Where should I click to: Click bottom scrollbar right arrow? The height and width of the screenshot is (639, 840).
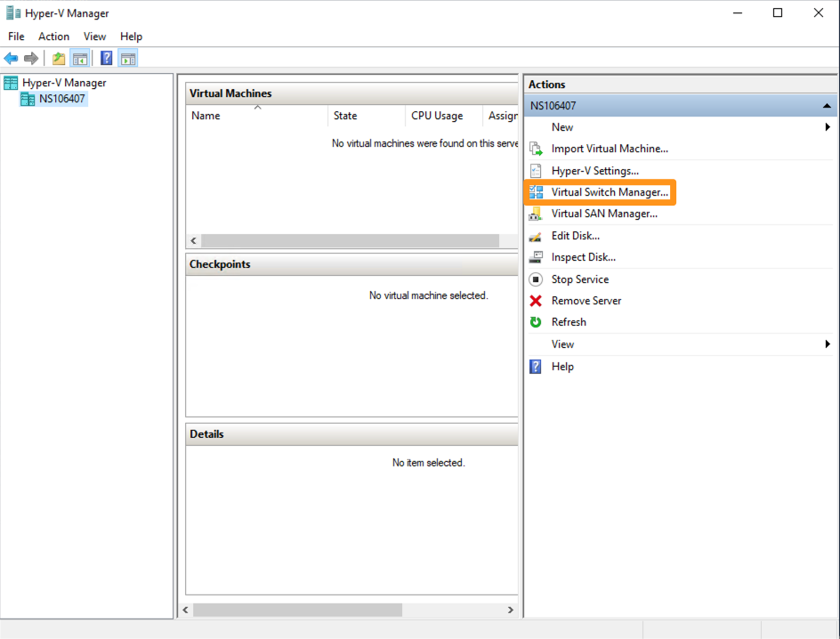click(x=511, y=611)
